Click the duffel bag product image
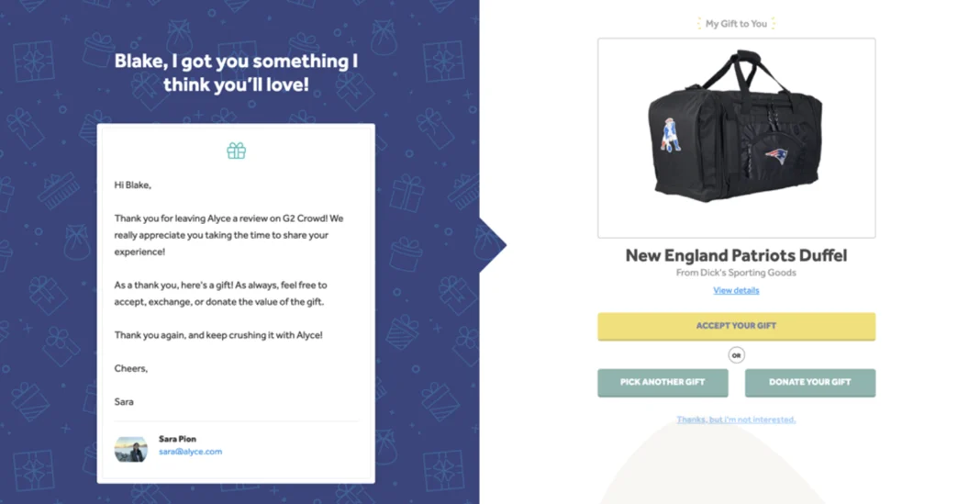This screenshot has width=980, height=504. coord(736,139)
